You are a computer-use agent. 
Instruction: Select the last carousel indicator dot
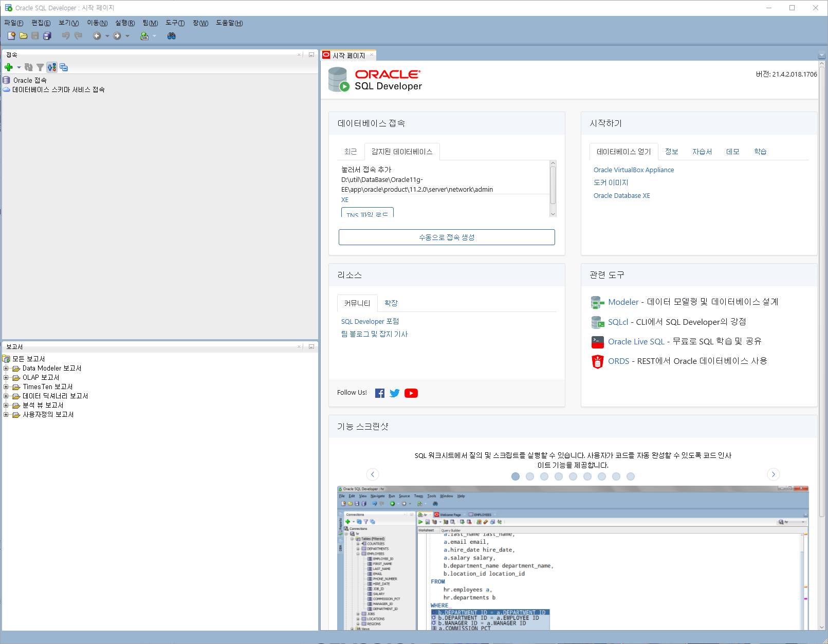(x=631, y=476)
